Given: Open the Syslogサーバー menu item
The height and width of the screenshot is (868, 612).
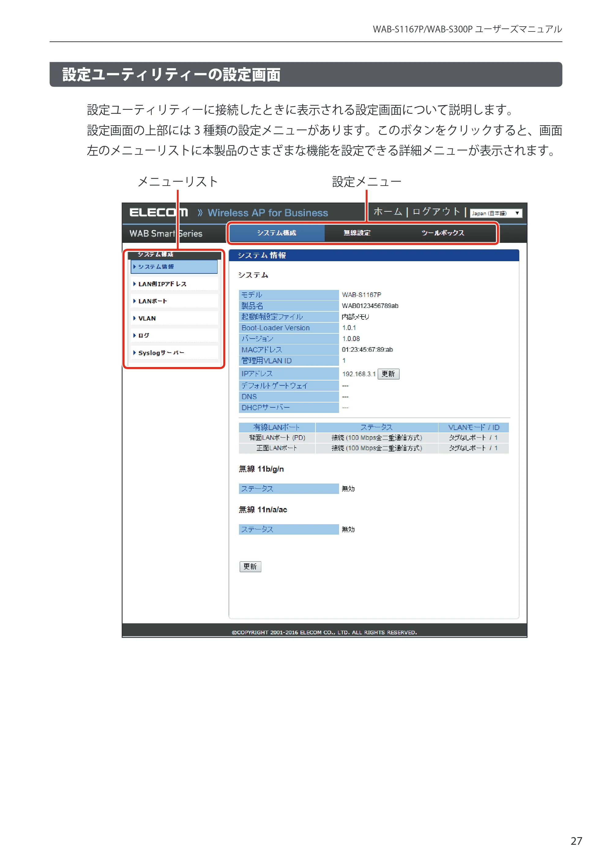Looking at the screenshot, I should 174,353.
